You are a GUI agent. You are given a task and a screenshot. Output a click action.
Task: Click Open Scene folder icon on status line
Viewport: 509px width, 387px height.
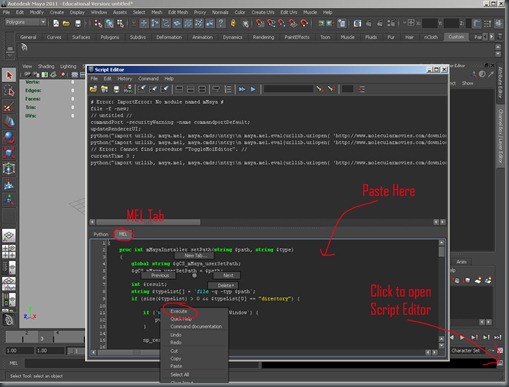66,23
